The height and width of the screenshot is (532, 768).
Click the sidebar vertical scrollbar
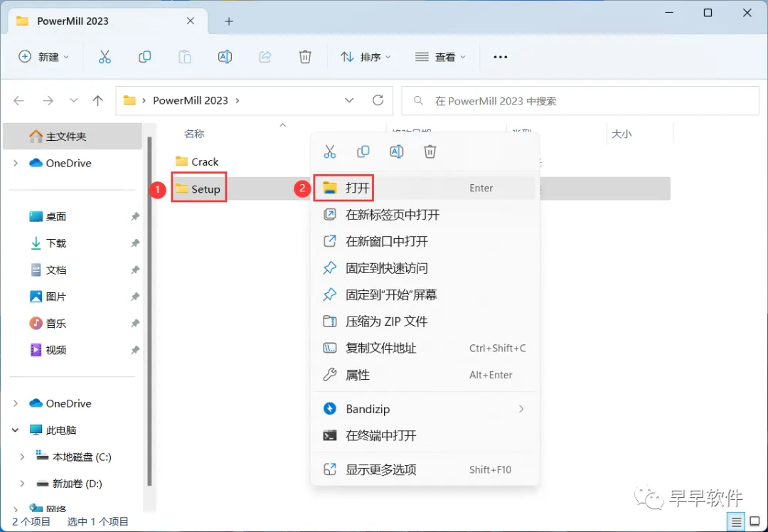pos(149,311)
